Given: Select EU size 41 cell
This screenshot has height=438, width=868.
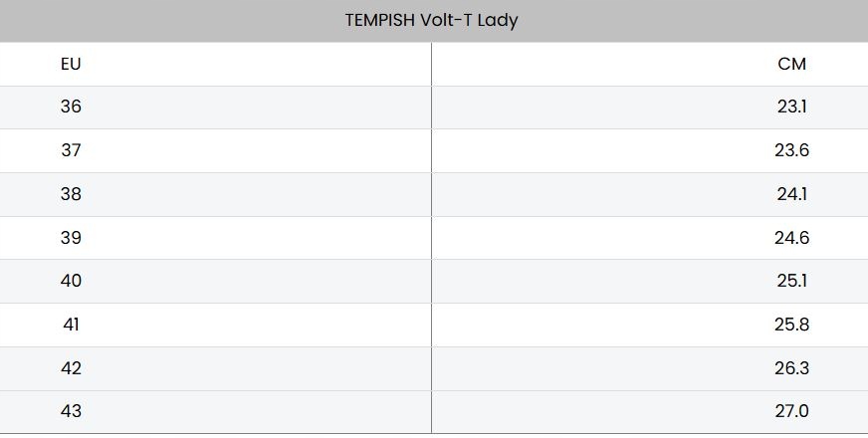Looking at the screenshot, I should (71, 325).
